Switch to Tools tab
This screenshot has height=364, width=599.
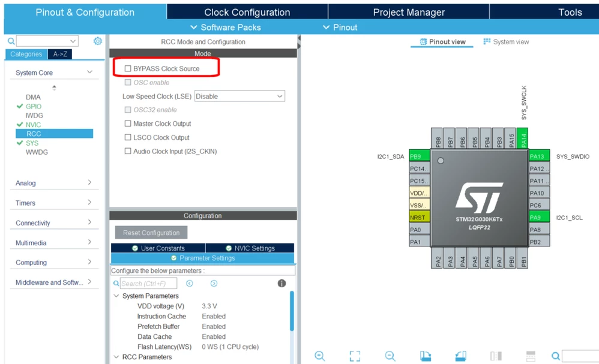tap(544, 12)
